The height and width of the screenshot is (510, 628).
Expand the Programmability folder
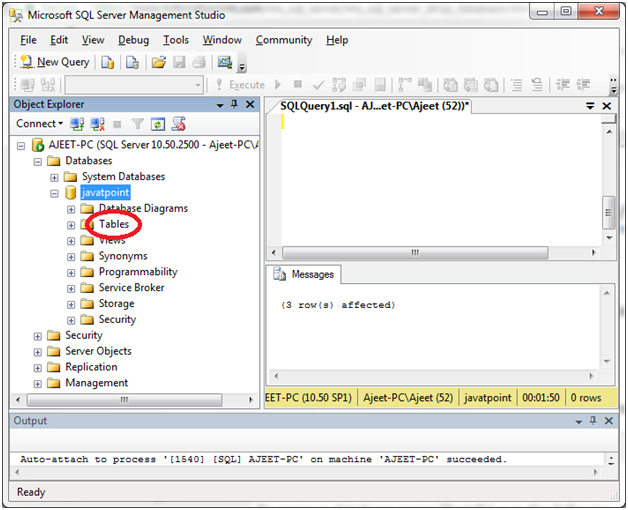coord(71,273)
